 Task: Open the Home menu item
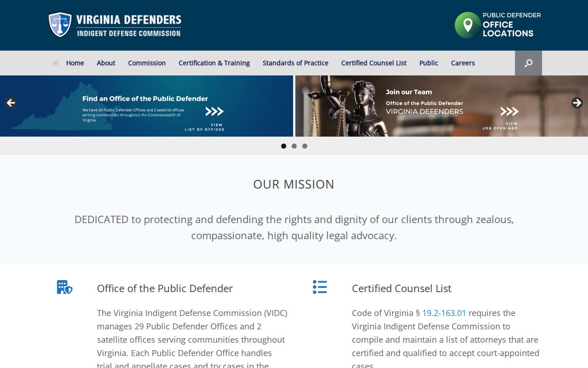click(x=75, y=63)
